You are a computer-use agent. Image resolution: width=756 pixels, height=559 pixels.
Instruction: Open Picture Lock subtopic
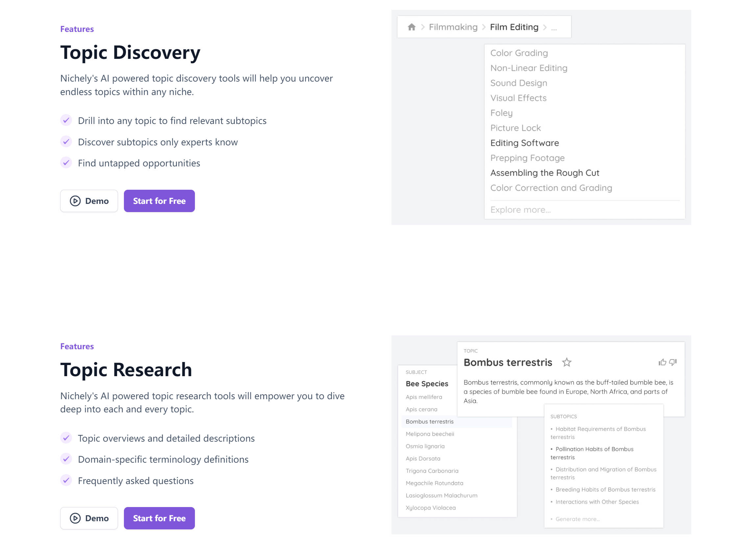point(515,128)
